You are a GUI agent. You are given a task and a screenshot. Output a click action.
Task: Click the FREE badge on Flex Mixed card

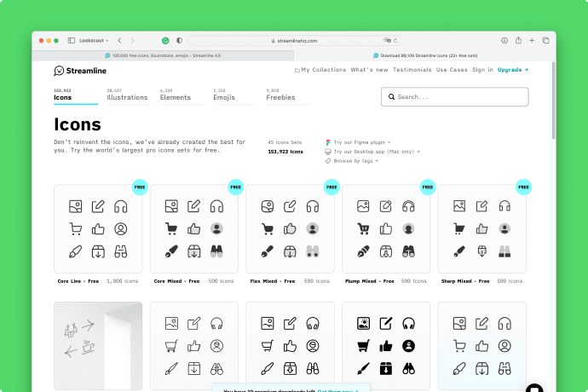pos(331,187)
